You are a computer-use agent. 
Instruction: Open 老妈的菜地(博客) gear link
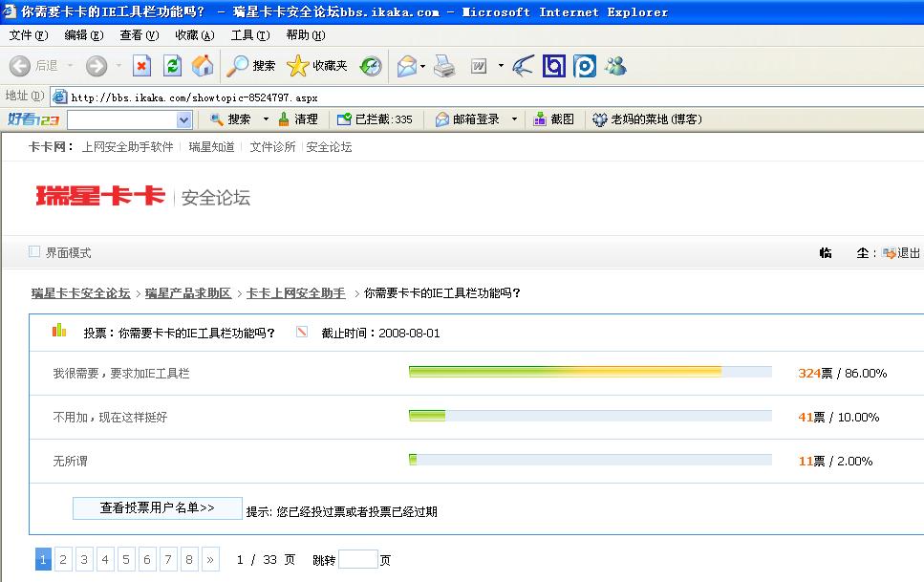tap(647, 119)
